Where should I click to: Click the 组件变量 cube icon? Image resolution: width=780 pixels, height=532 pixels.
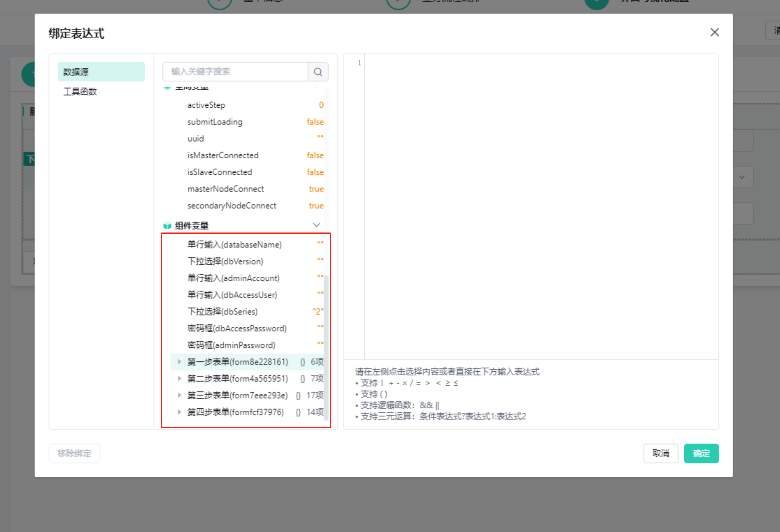[x=167, y=226]
